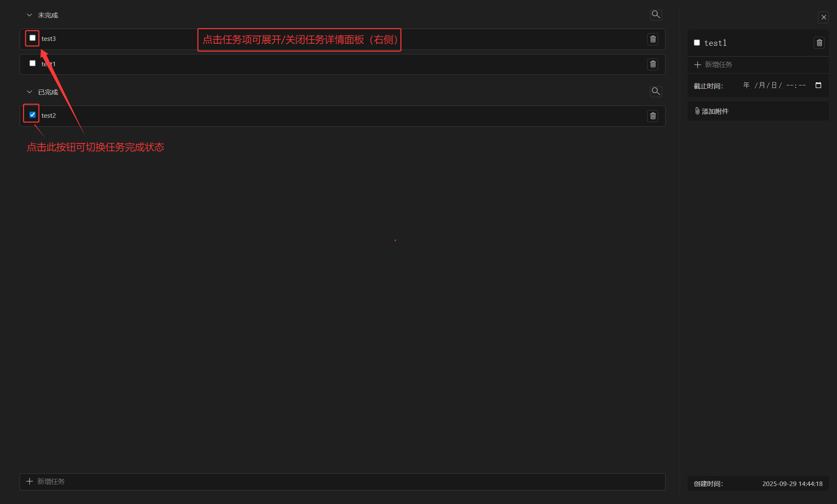Select the test3 task row

tap(342, 39)
